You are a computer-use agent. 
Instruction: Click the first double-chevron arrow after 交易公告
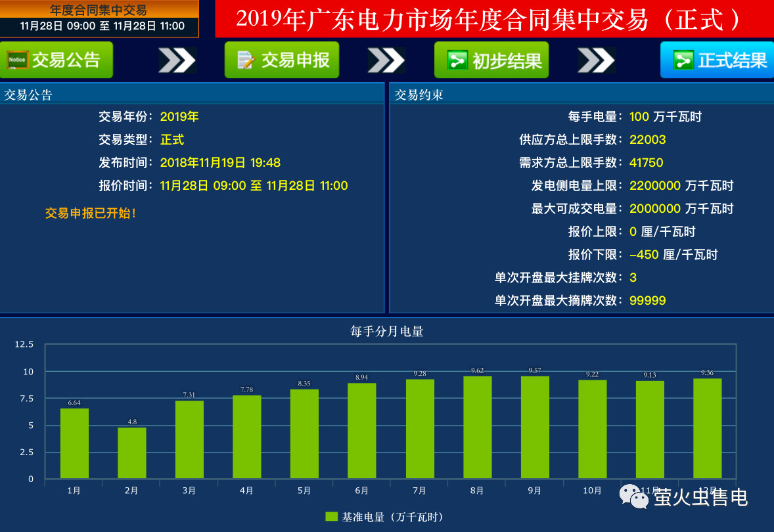[177, 60]
